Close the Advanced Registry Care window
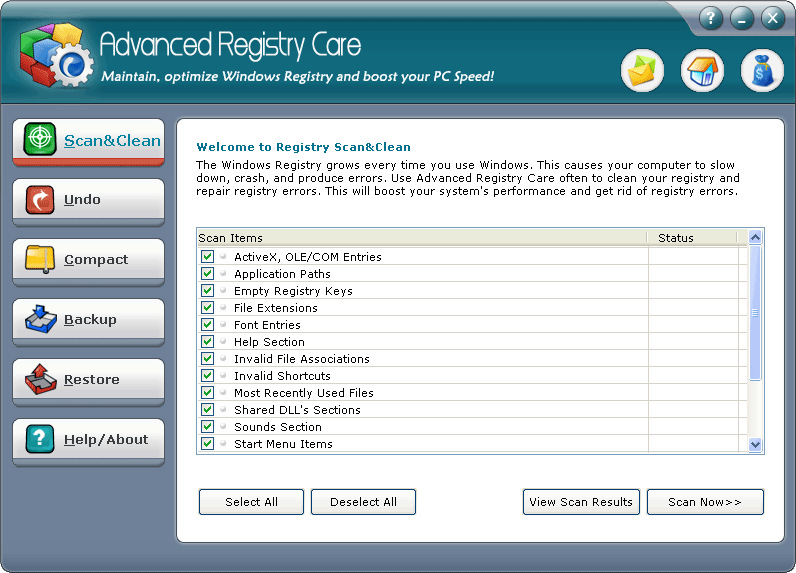796x573 pixels. [x=773, y=19]
